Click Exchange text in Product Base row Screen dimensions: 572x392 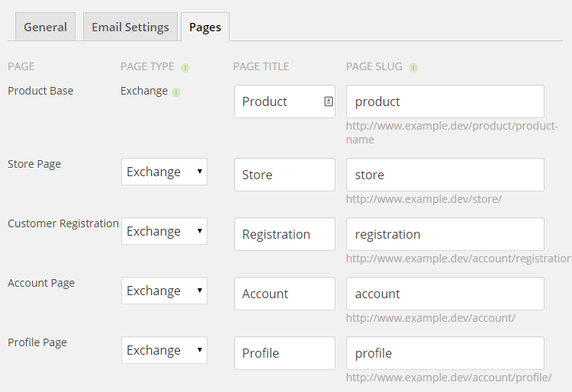[x=144, y=91]
